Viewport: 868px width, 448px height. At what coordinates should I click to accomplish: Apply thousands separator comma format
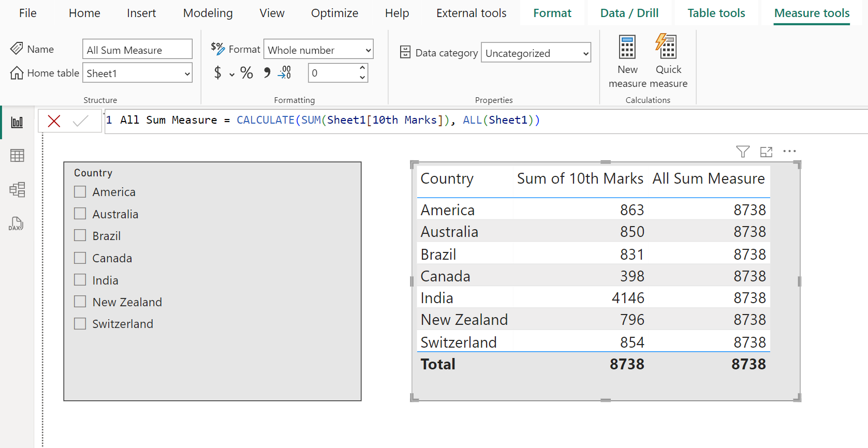point(267,73)
